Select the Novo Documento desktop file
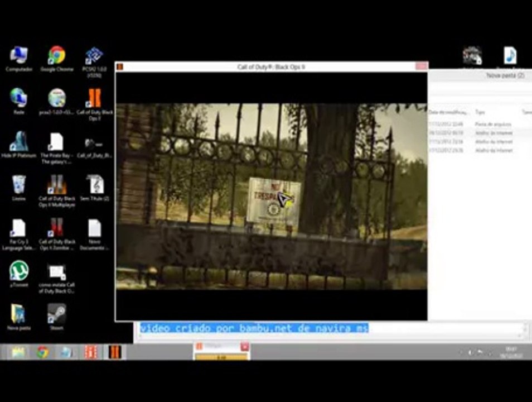The image size is (532, 402). tap(94, 234)
